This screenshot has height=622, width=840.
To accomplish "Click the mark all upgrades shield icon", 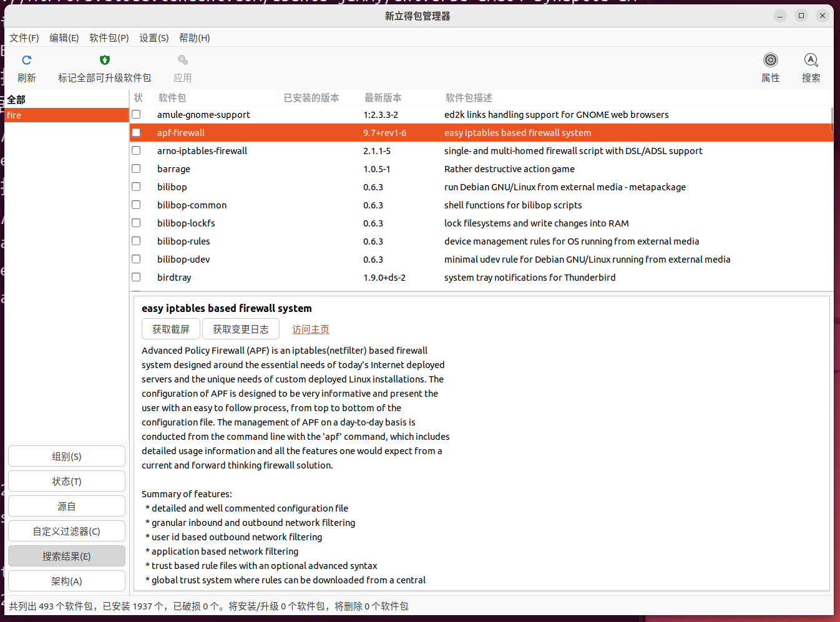I will (105, 60).
